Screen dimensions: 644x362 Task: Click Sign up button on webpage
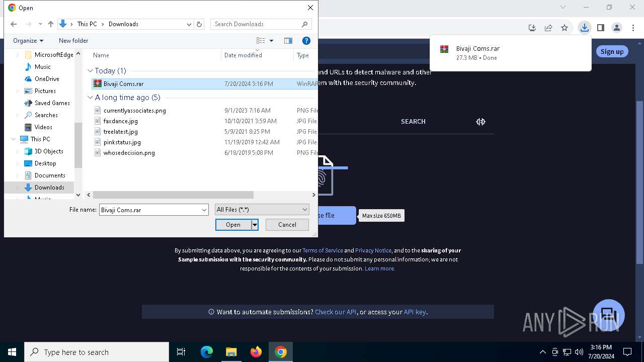(x=612, y=51)
